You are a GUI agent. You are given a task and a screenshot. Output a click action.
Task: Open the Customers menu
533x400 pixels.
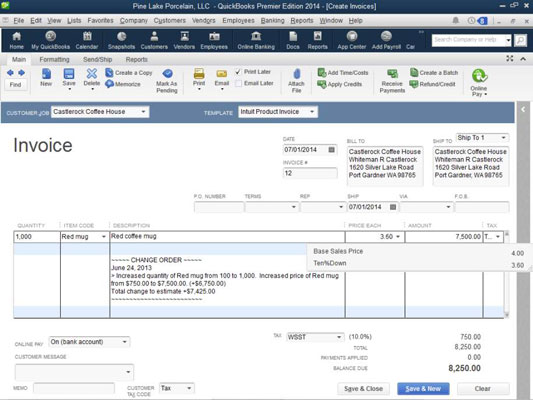[170, 20]
